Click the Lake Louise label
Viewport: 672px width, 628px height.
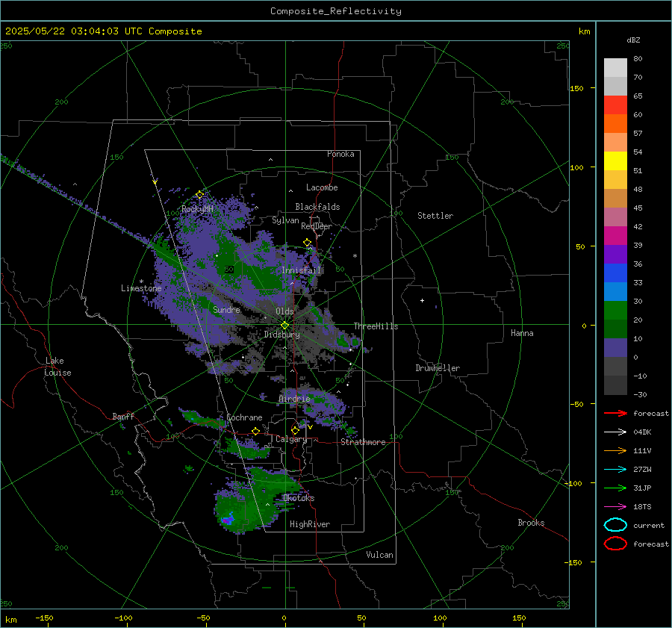(57, 367)
